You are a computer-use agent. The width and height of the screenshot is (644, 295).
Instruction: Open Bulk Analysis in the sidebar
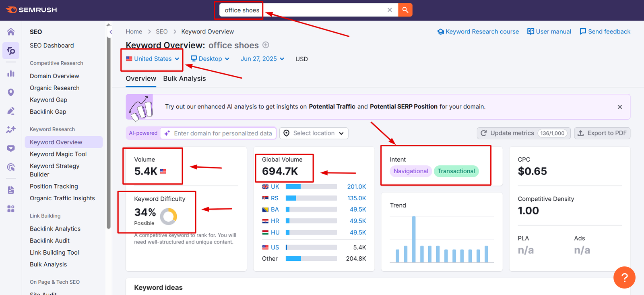tap(48, 264)
